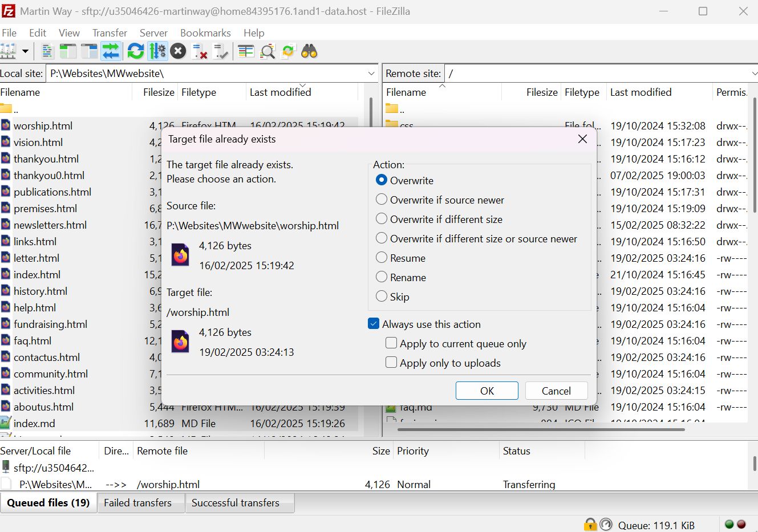Enable 'Apply only to uploads'
Image resolution: width=758 pixels, height=532 pixels.
tap(391, 363)
